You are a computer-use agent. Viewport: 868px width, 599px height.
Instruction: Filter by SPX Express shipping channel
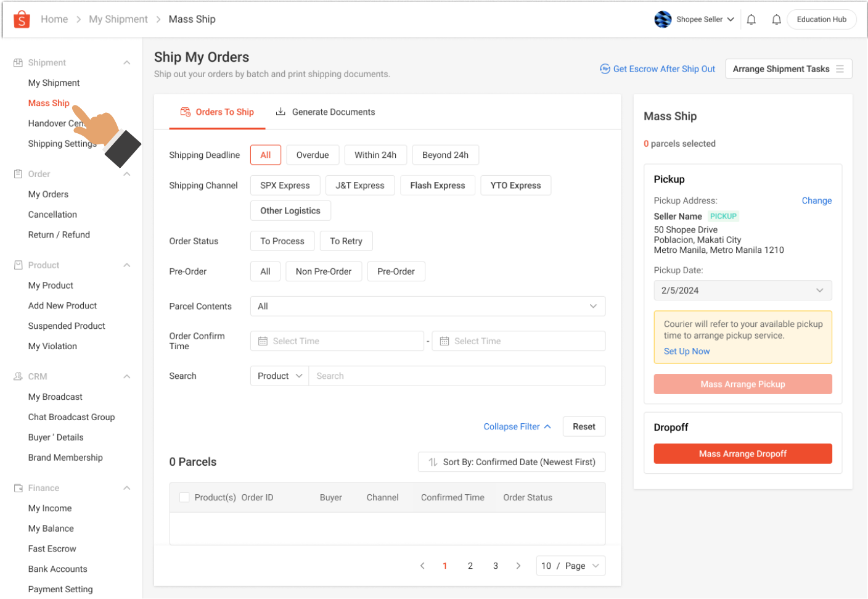[285, 185]
